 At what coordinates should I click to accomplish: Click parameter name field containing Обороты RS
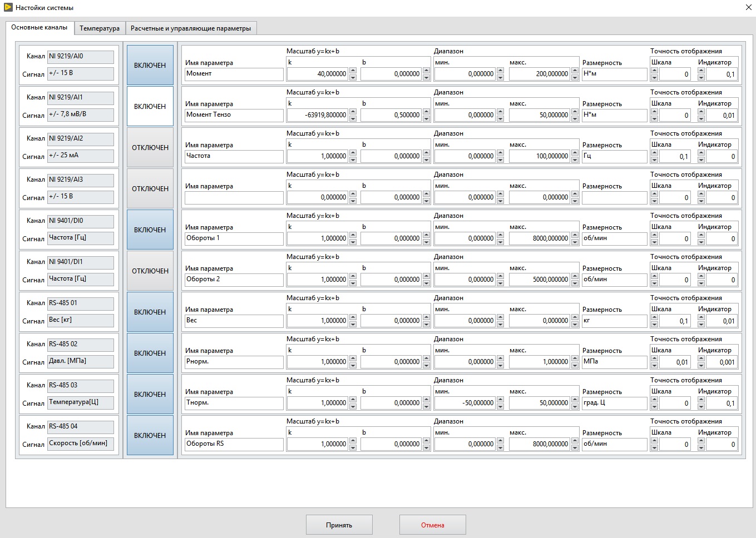[x=234, y=444]
